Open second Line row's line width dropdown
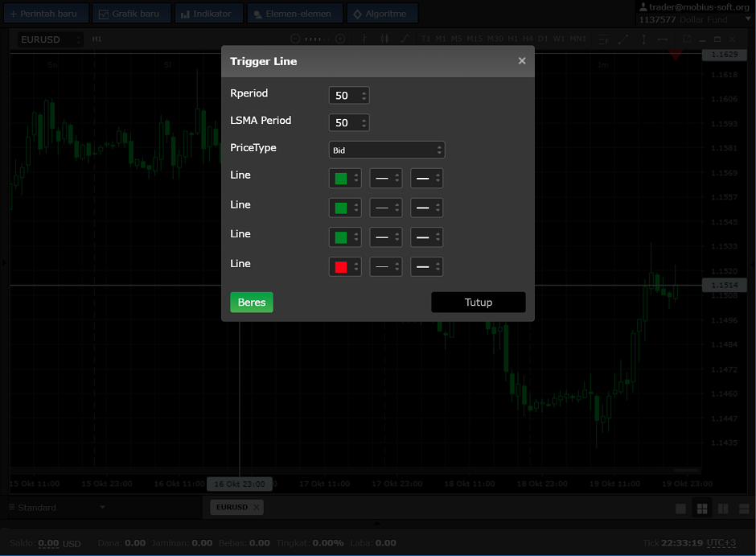The width and height of the screenshot is (756, 556). pyautogui.click(x=427, y=208)
